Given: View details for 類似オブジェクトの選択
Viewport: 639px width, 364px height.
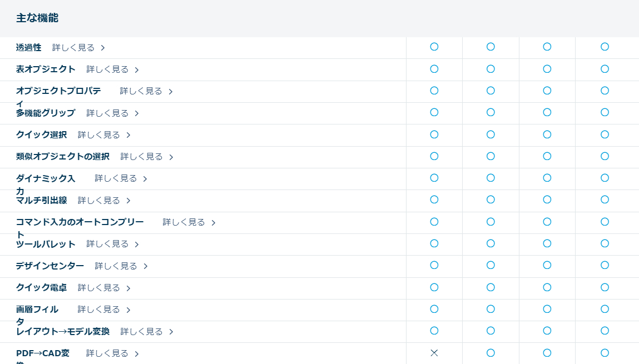Looking at the screenshot, I should pyautogui.click(x=141, y=157).
